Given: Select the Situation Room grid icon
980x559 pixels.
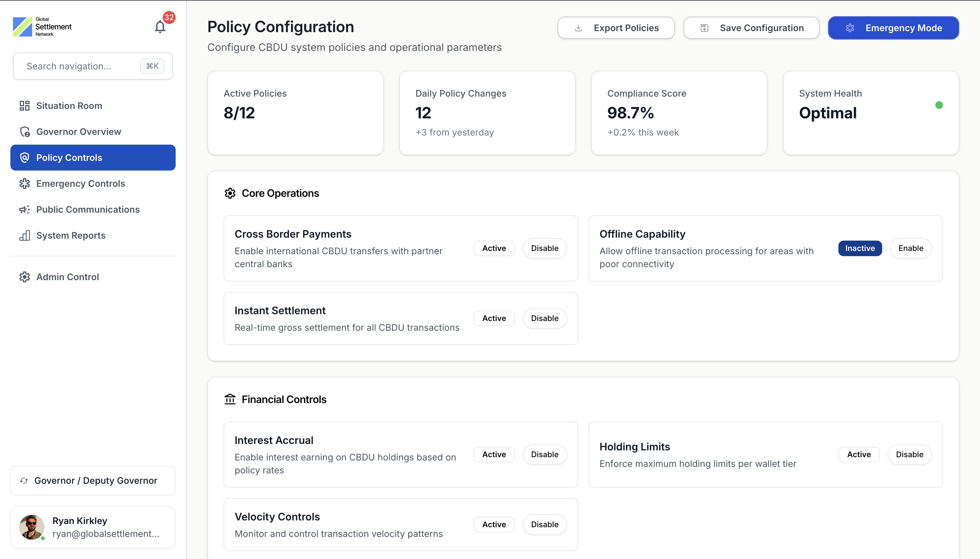Looking at the screenshot, I should click(24, 106).
